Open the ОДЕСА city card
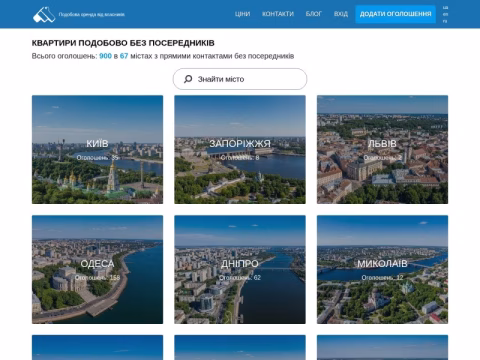The image size is (480, 360). pos(97,269)
